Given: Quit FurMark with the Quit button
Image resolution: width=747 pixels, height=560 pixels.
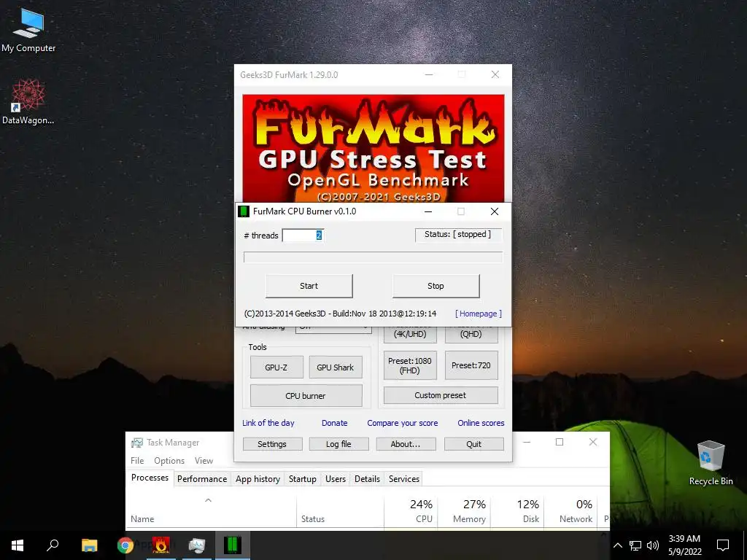Looking at the screenshot, I should coord(474,444).
